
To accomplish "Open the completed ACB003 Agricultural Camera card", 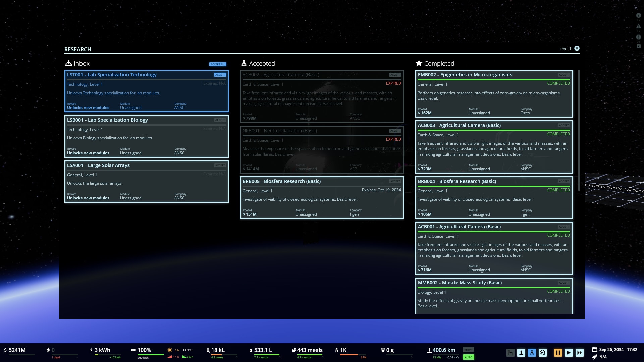I will tap(494, 147).
